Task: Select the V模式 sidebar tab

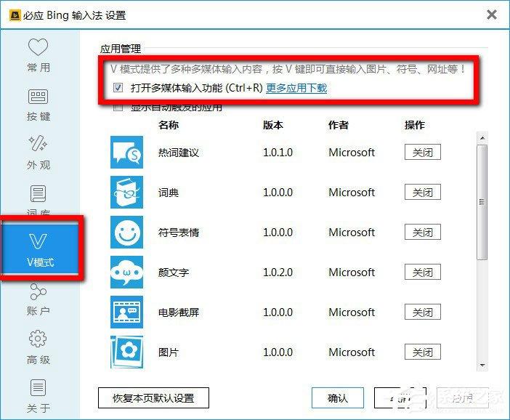Action: click(41, 249)
